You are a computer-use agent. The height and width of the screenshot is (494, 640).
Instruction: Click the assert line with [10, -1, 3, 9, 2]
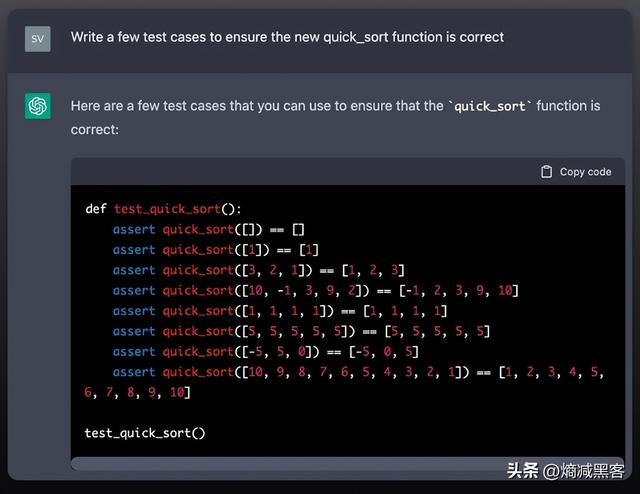pos(315,290)
